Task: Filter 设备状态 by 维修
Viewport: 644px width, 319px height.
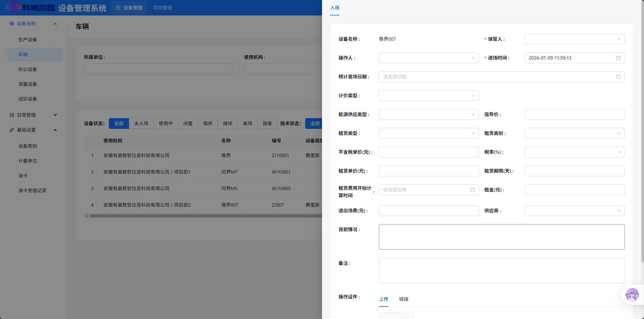Action: 228,123
